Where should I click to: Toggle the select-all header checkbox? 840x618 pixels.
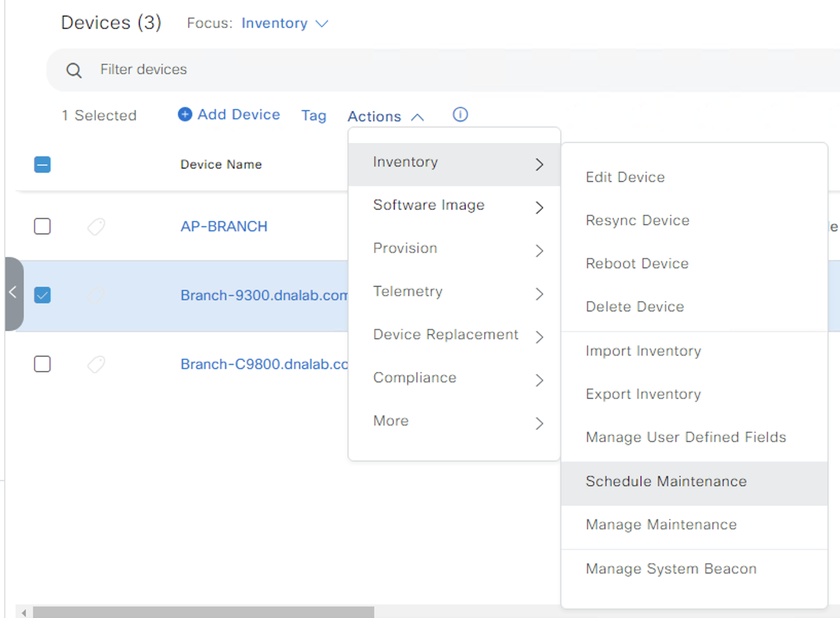(42, 165)
